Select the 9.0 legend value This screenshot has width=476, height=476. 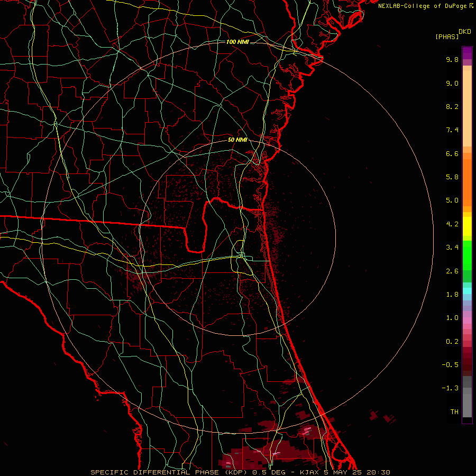coord(452,83)
